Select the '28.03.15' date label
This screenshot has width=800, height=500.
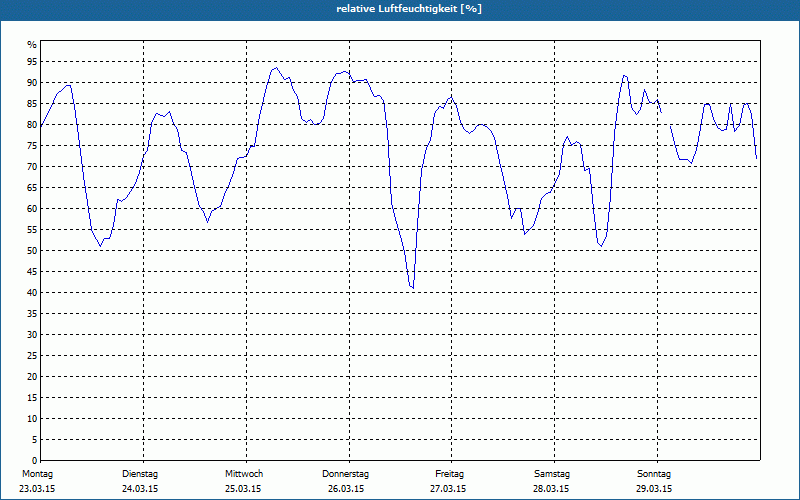551,489
